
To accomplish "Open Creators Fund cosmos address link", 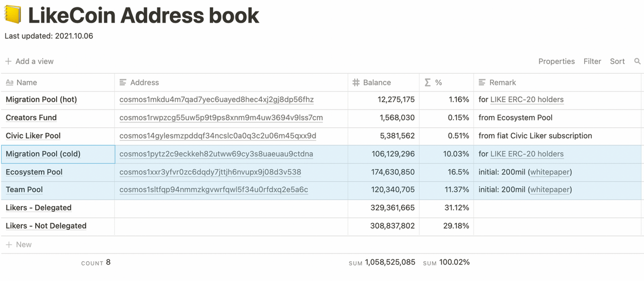I will click(x=221, y=117).
